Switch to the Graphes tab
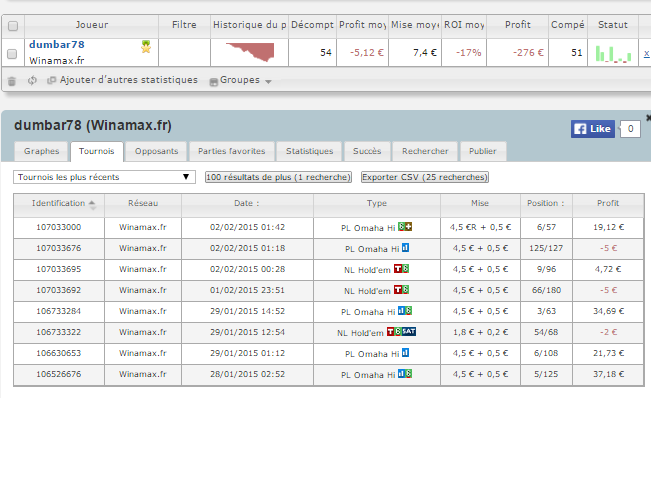The width and height of the screenshot is (651, 480). 42,151
